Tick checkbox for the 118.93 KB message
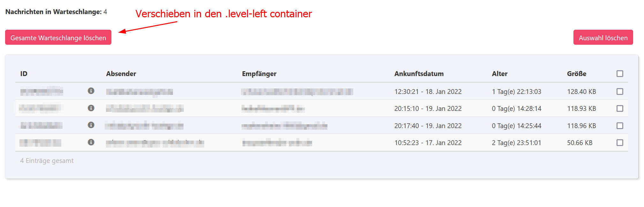This screenshot has width=644, height=207. (x=620, y=109)
